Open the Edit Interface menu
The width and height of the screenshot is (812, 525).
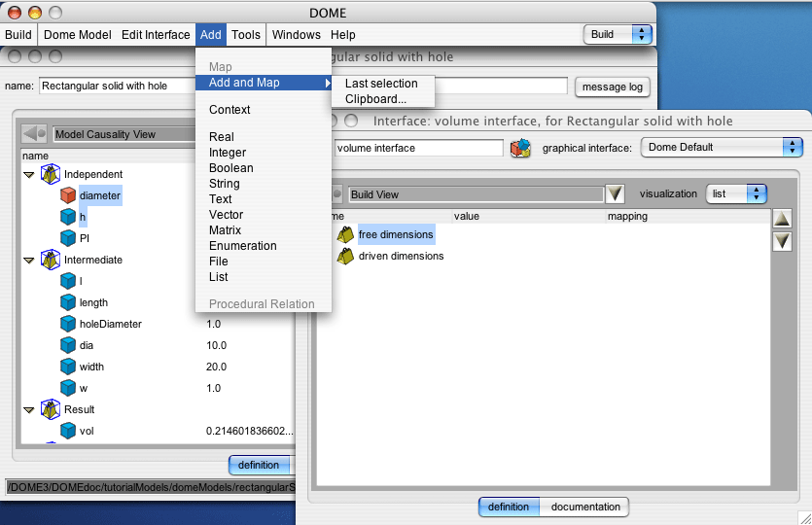point(156,35)
